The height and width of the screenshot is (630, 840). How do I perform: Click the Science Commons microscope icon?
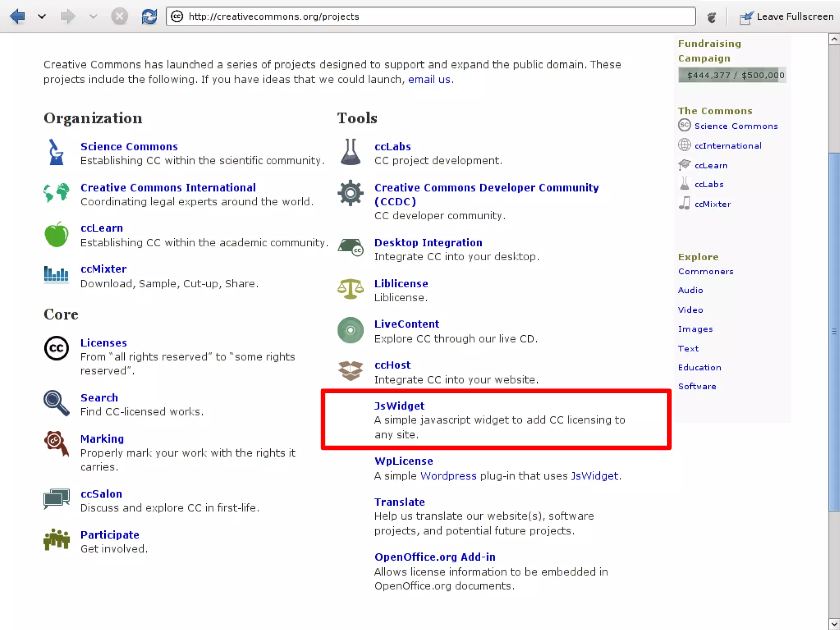click(x=56, y=152)
